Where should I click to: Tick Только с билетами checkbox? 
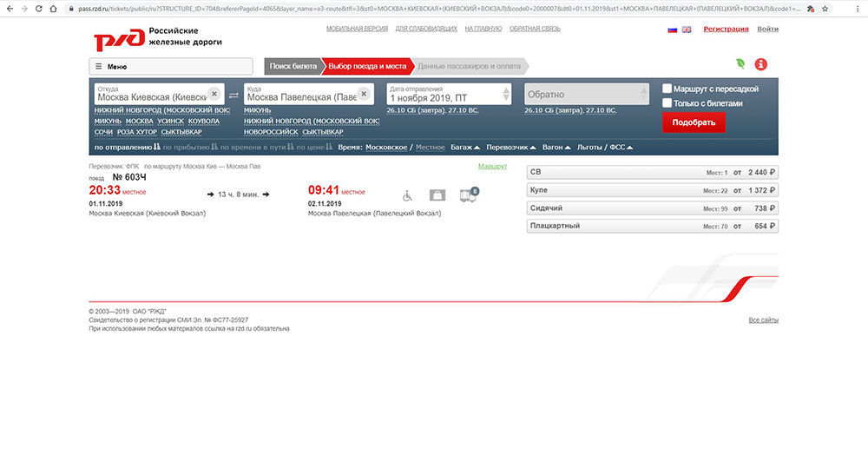pyautogui.click(x=667, y=103)
